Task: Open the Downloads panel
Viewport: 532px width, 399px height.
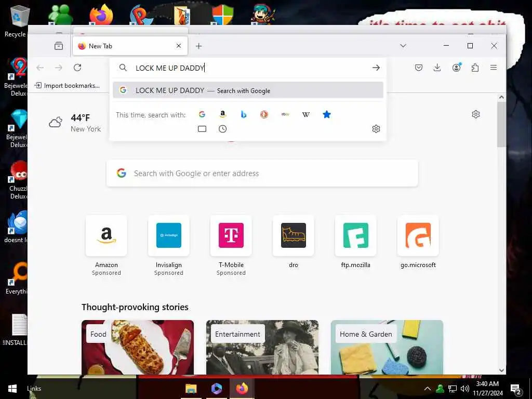Action: [x=437, y=68]
